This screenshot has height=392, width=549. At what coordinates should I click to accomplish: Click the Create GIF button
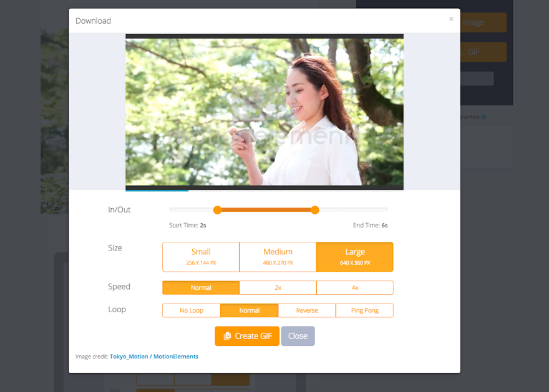(247, 336)
